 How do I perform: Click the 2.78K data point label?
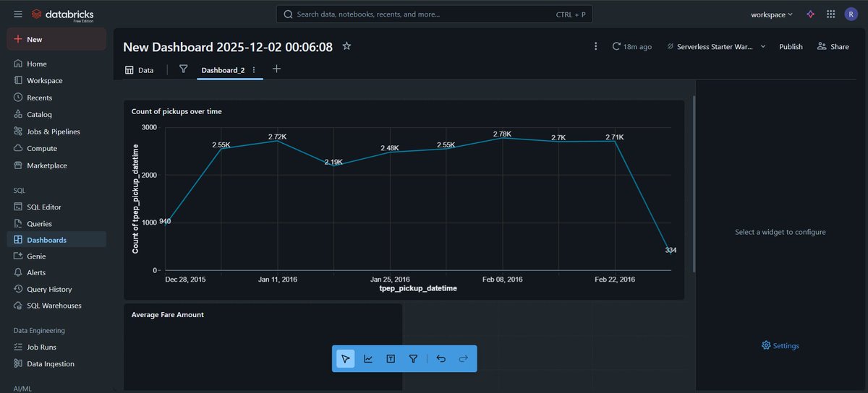coord(502,134)
